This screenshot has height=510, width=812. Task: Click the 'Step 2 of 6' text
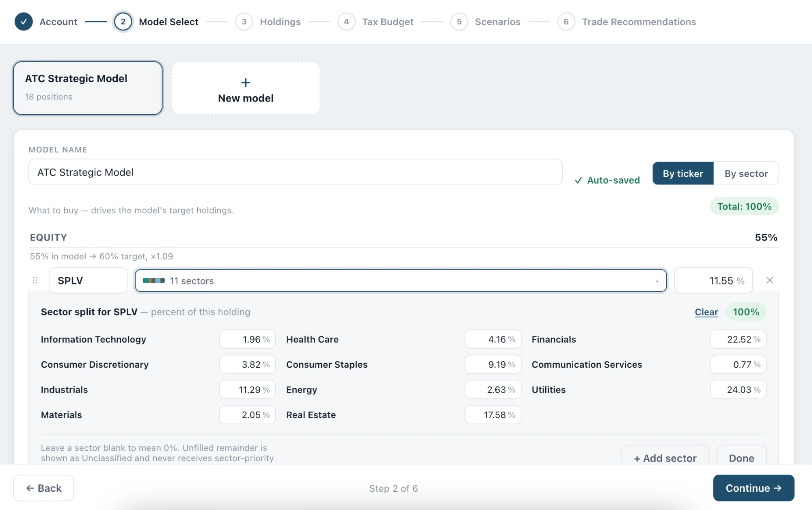[393, 488]
